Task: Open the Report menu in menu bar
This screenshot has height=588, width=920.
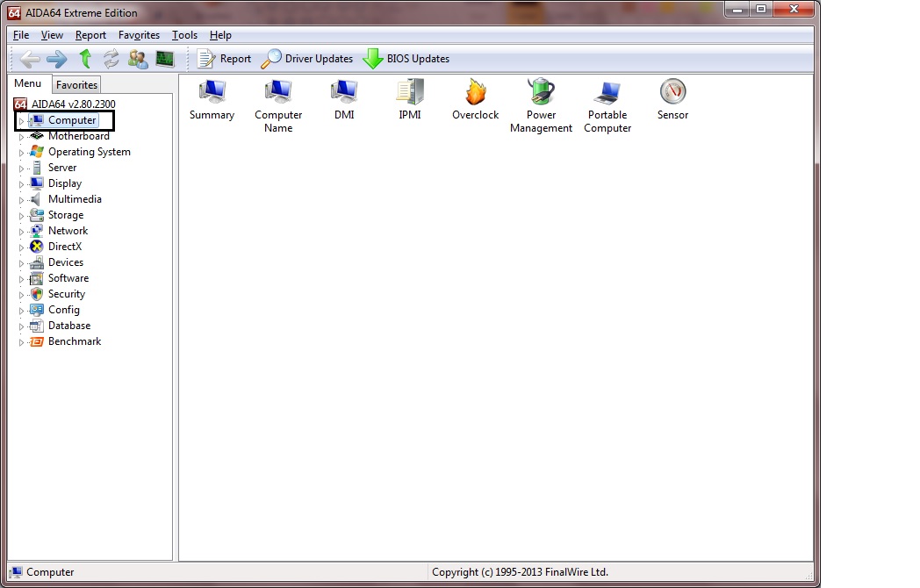Action: (90, 35)
